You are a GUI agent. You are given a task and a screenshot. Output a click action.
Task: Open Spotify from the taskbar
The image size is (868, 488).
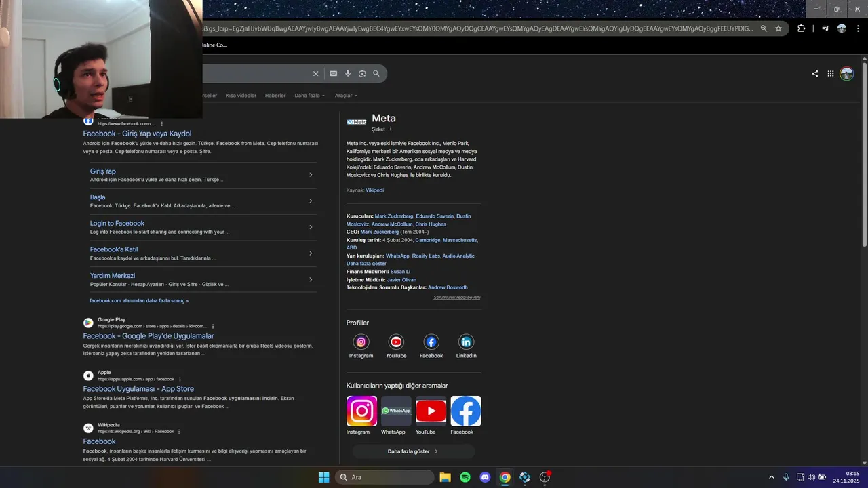(465, 477)
